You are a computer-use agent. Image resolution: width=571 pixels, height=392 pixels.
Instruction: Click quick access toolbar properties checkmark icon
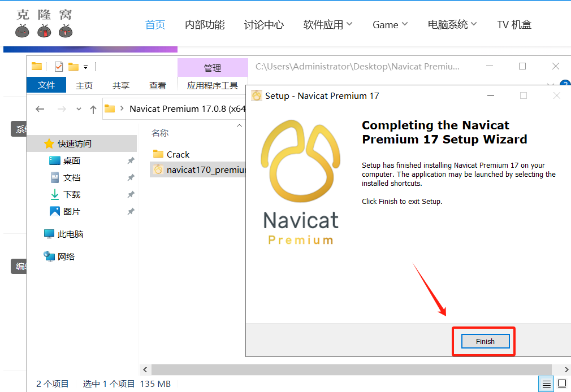pos(59,67)
